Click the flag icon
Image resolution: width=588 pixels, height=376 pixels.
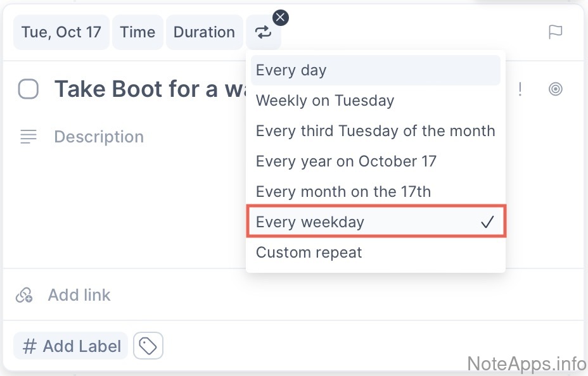coord(555,32)
